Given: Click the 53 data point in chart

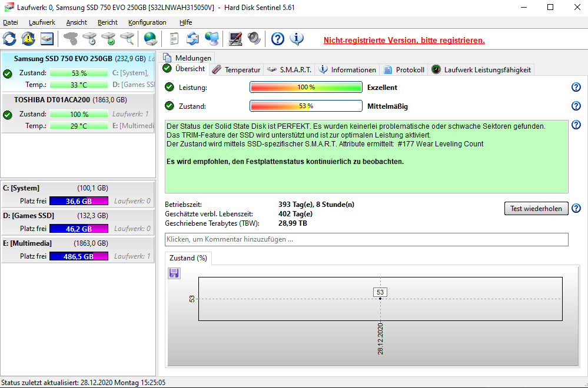Looking at the screenshot, I should pyautogui.click(x=380, y=299).
